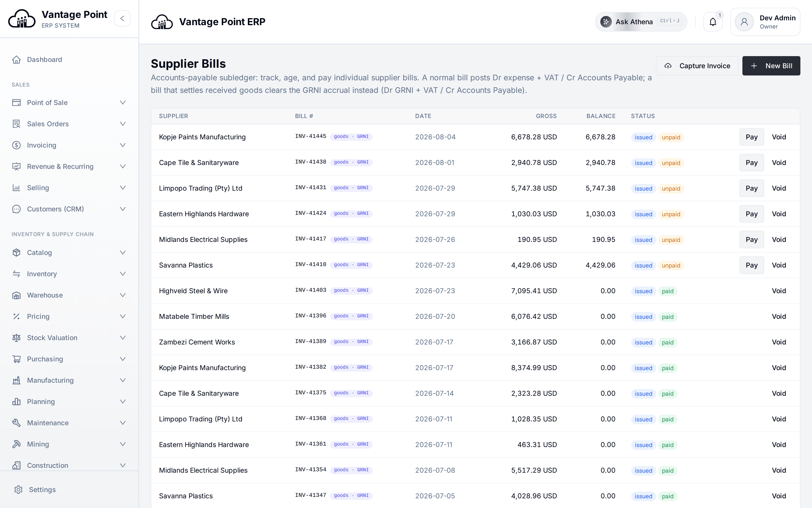Click the Maintenance wrench icon
Viewport: 812px width, 508px height.
pos(16,423)
